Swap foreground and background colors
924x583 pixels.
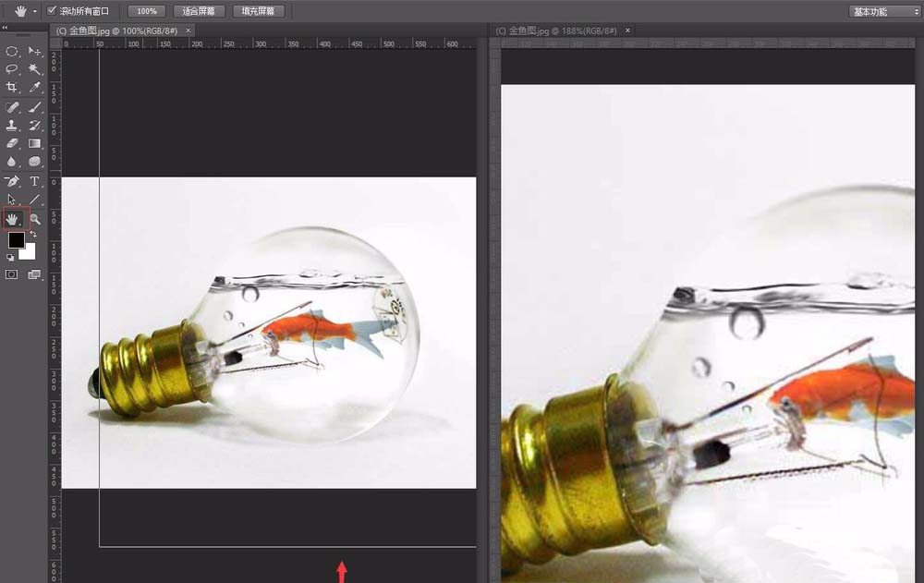(32, 235)
